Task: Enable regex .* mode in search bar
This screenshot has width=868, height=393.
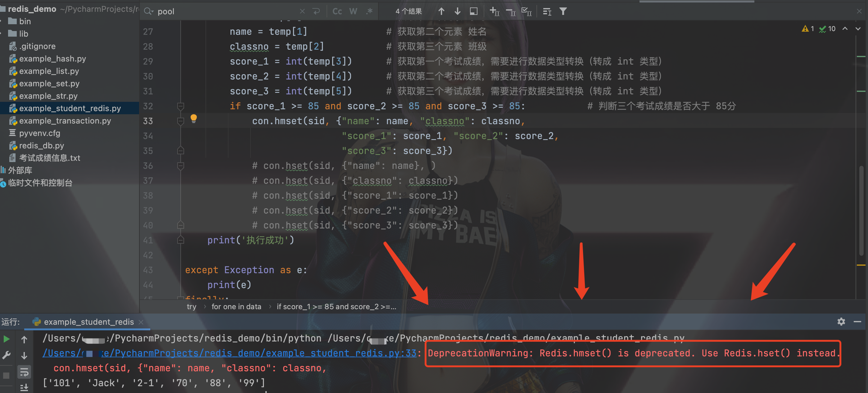Action: [369, 11]
